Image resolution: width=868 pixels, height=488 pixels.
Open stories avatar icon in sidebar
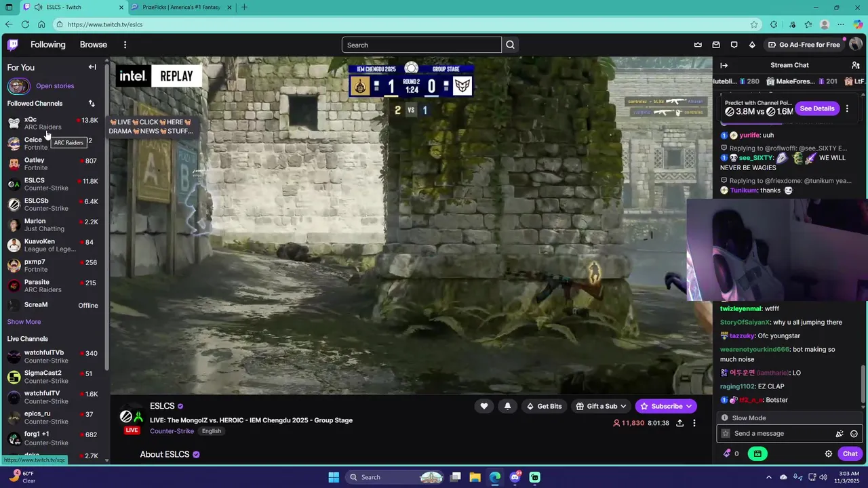click(x=18, y=86)
